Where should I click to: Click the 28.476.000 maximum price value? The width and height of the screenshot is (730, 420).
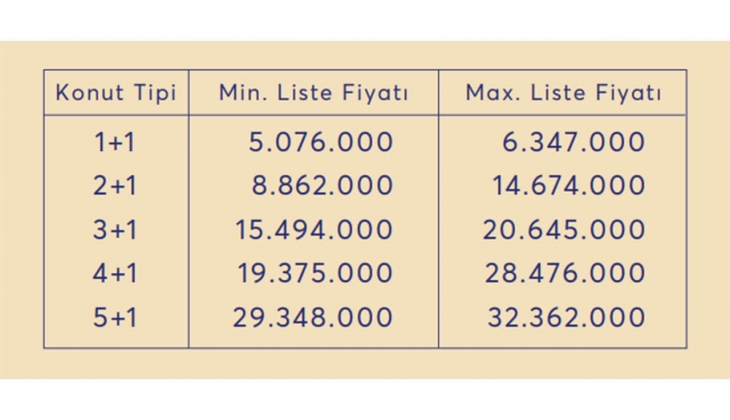[x=565, y=274]
